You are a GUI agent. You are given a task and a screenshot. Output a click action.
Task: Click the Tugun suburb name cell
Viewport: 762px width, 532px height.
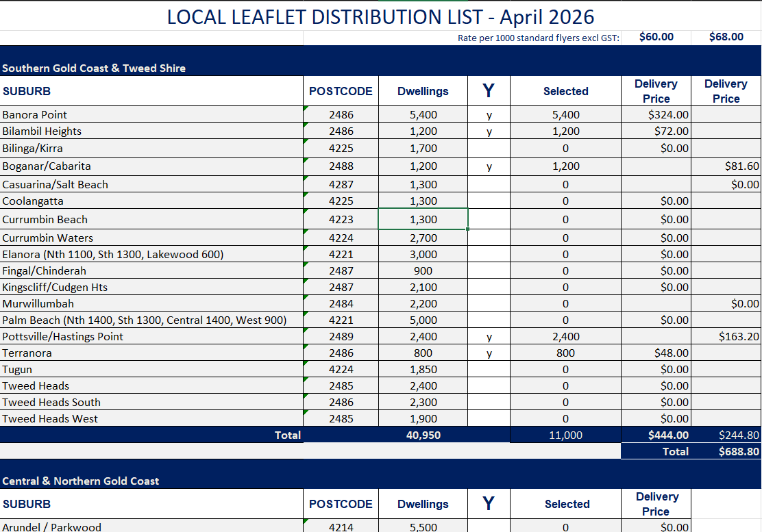tap(151, 370)
